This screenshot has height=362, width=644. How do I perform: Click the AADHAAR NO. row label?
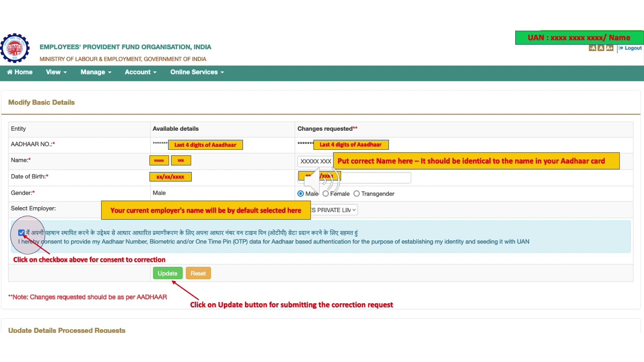point(33,144)
